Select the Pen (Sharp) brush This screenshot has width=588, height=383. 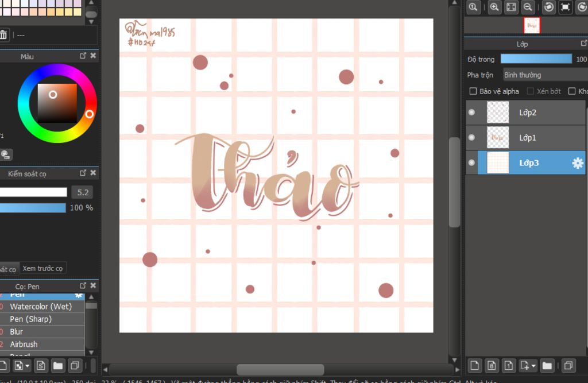pos(42,319)
